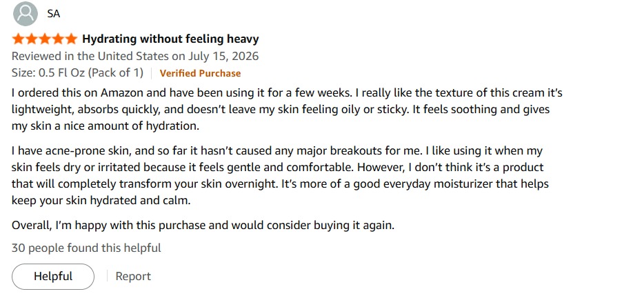Image resolution: width=644 pixels, height=296 pixels.
Task: Open the 'Hydrating without feeling heavy' review title
Action: [x=170, y=39]
